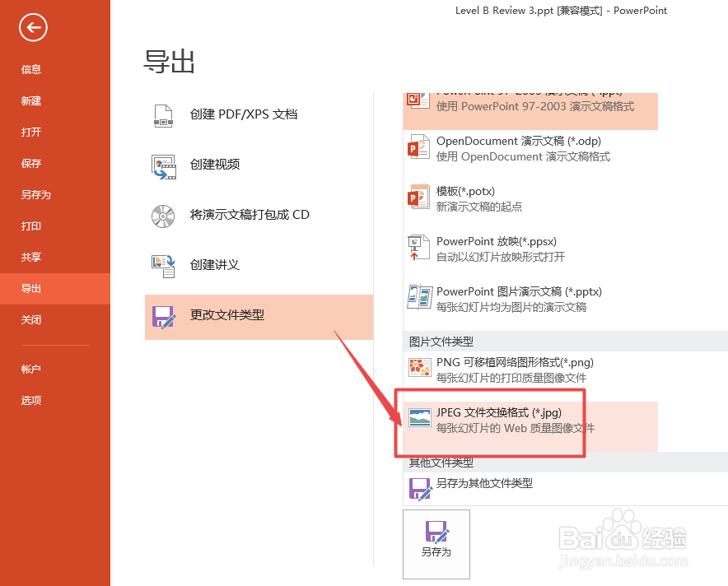Image resolution: width=728 pixels, height=586 pixels.
Task: Select 使用 PowerPoint 97-2003 演示文稿格式 entry
Action: [535, 106]
